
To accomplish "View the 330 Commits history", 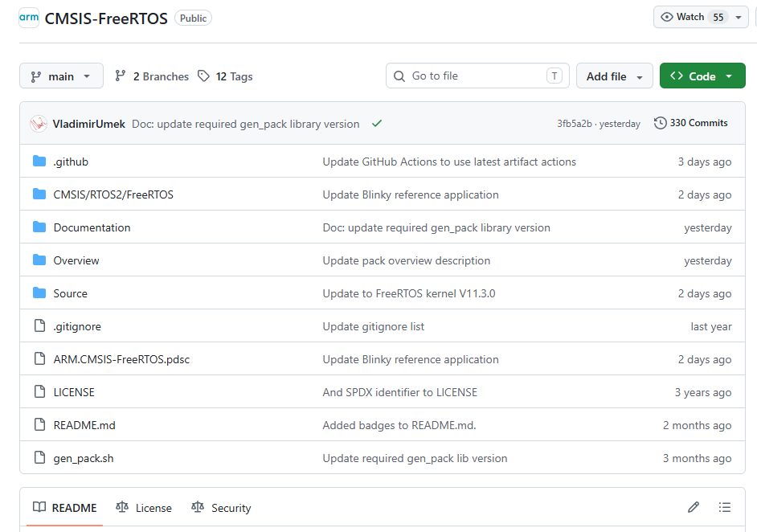I will 691,123.
